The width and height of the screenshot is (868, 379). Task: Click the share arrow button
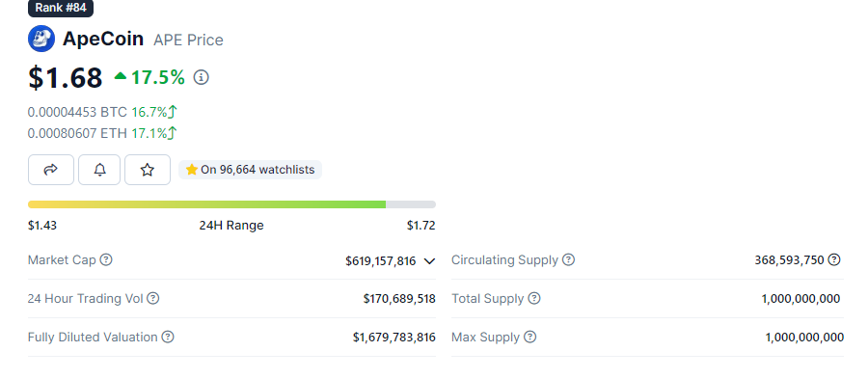(51, 170)
